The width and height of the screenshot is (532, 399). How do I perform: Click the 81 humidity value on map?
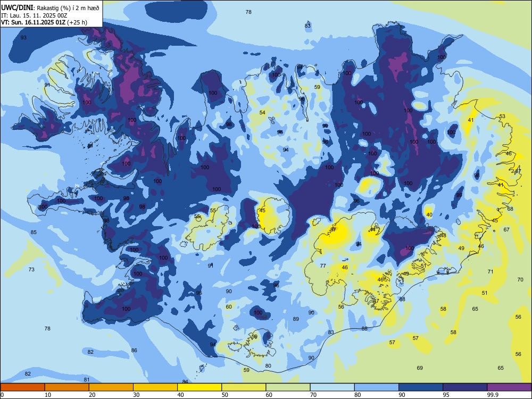(x=87, y=380)
